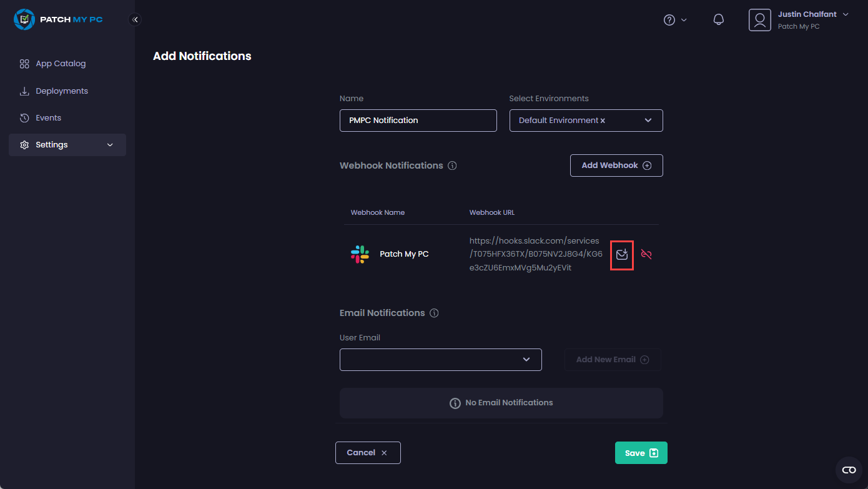Click the red unlink webhook icon
Viewport: 868px width, 489px height.
pyautogui.click(x=646, y=255)
